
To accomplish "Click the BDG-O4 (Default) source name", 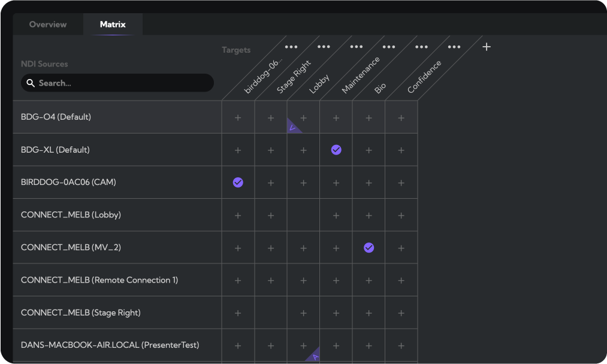I will tap(56, 117).
